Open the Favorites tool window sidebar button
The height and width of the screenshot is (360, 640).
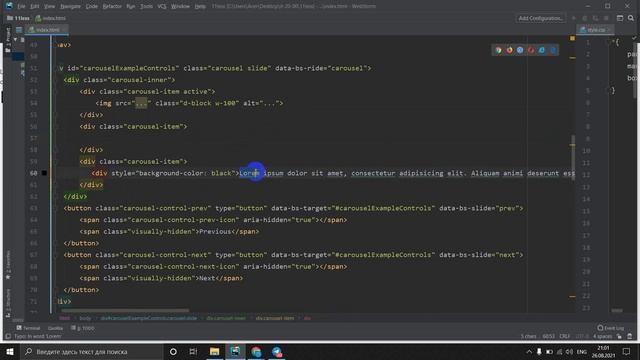8,264
